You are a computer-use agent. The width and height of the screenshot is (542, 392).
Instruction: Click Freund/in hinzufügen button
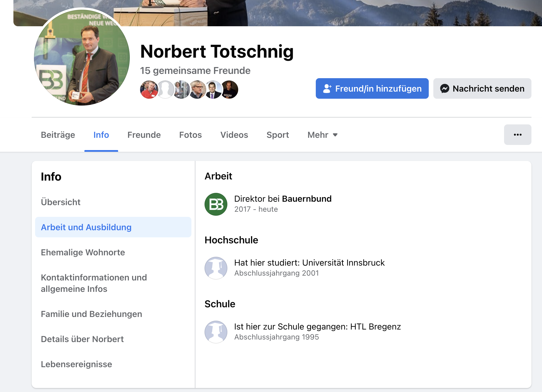pos(372,88)
